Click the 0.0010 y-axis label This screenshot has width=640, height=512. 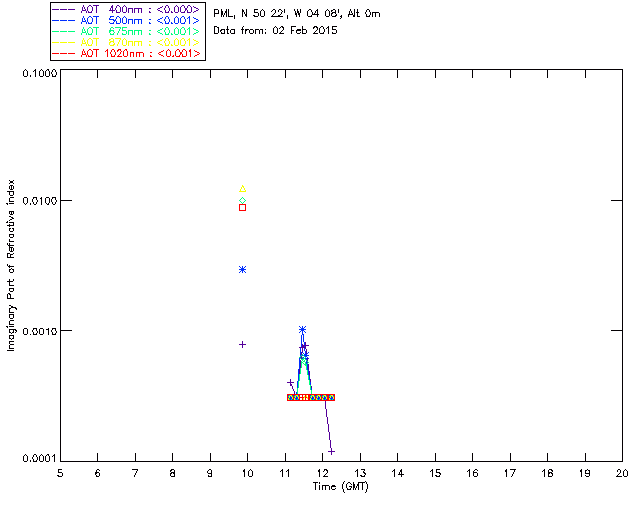coord(40,331)
